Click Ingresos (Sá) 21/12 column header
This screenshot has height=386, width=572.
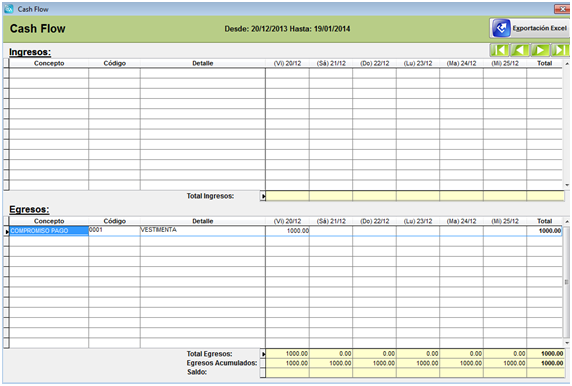tap(331, 63)
